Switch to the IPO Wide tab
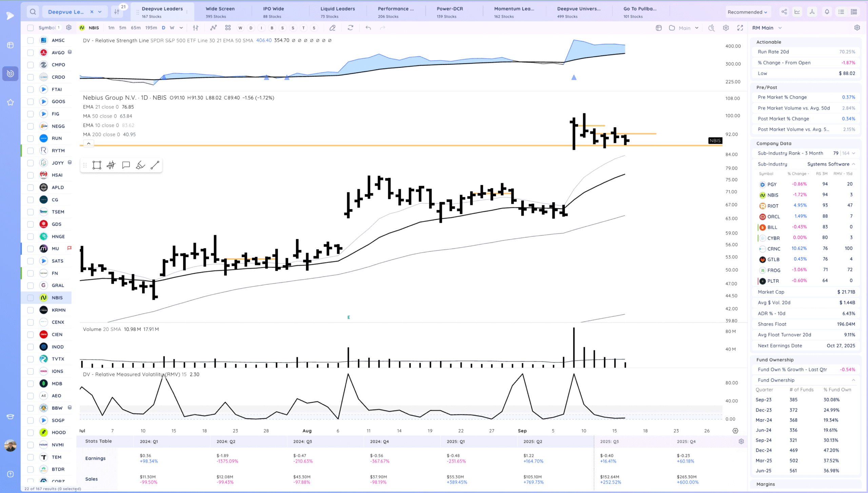Image resolution: width=868 pixels, height=493 pixels. click(x=273, y=12)
